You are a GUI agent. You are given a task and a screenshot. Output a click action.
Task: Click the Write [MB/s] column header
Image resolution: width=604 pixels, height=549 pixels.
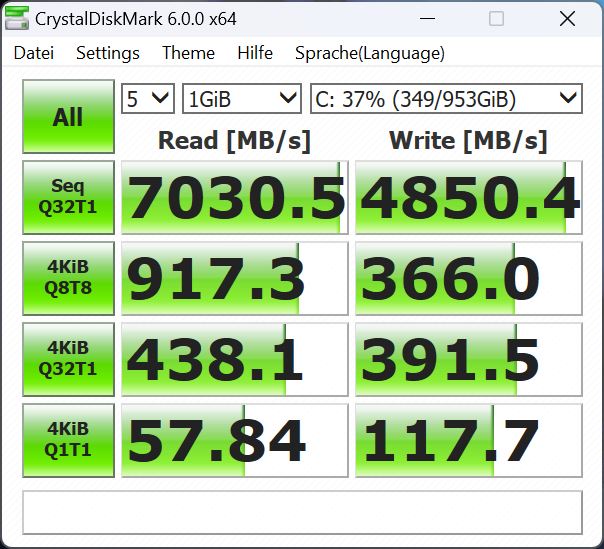(x=468, y=141)
